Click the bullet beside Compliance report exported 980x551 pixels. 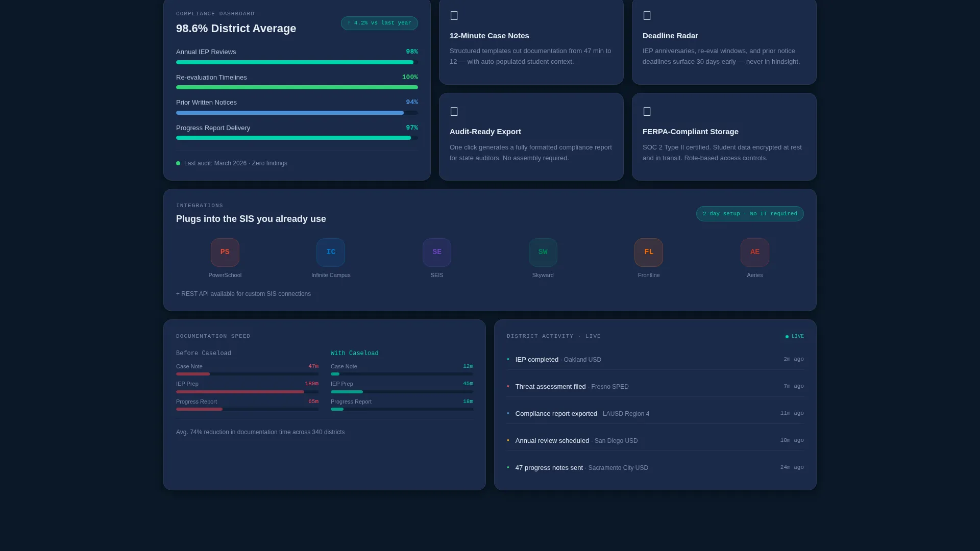(508, 413)
